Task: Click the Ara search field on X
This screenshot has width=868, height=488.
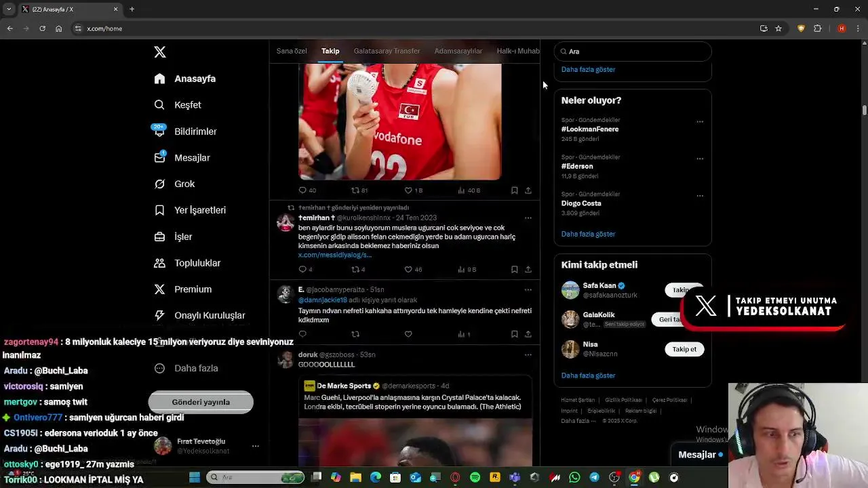Action: tap(633, 52)
